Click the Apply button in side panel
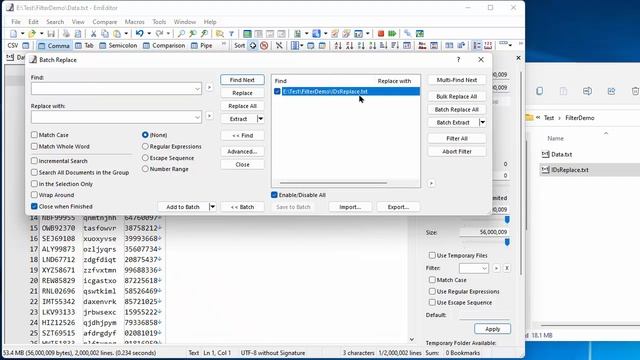Viewport: 640px width, 360px height. click(x=492, y=329)
